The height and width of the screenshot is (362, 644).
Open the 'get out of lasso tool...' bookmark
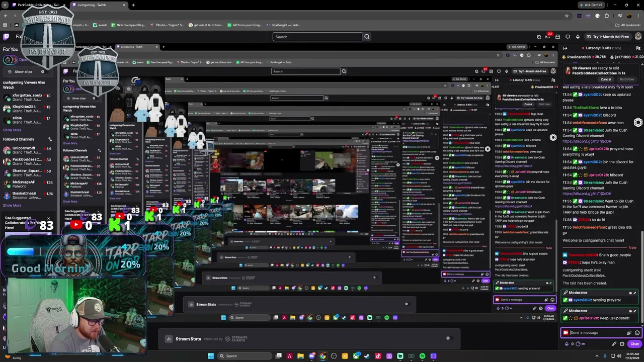pos(205,25)
